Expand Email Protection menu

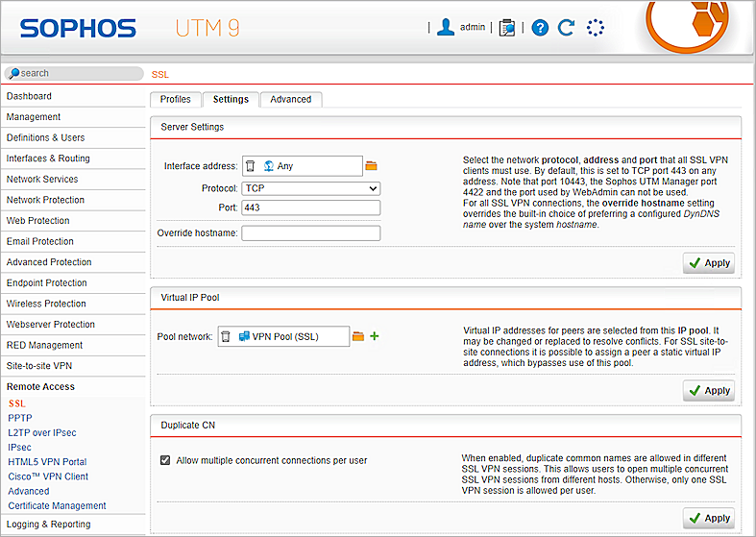tap(73, 241)
